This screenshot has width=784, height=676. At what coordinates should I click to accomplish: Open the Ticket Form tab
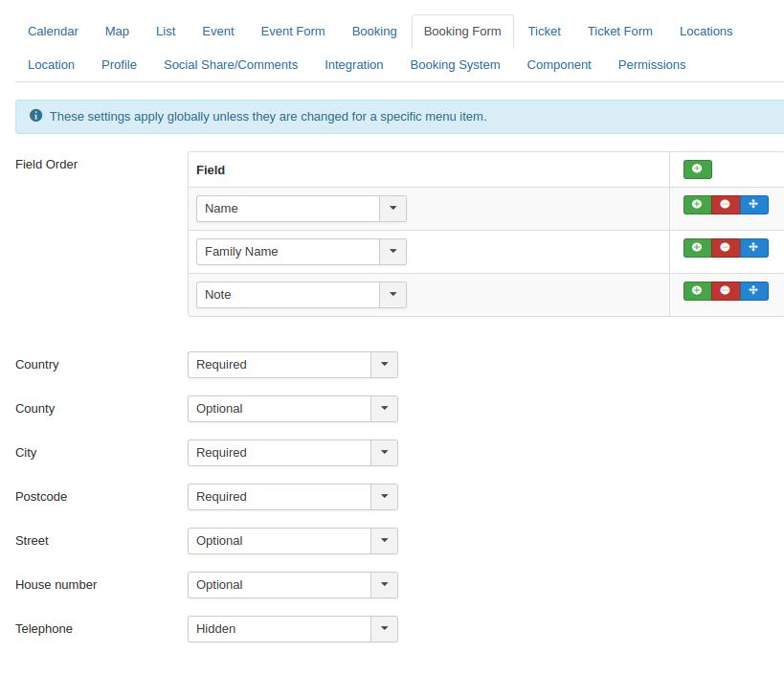[619, 32]
